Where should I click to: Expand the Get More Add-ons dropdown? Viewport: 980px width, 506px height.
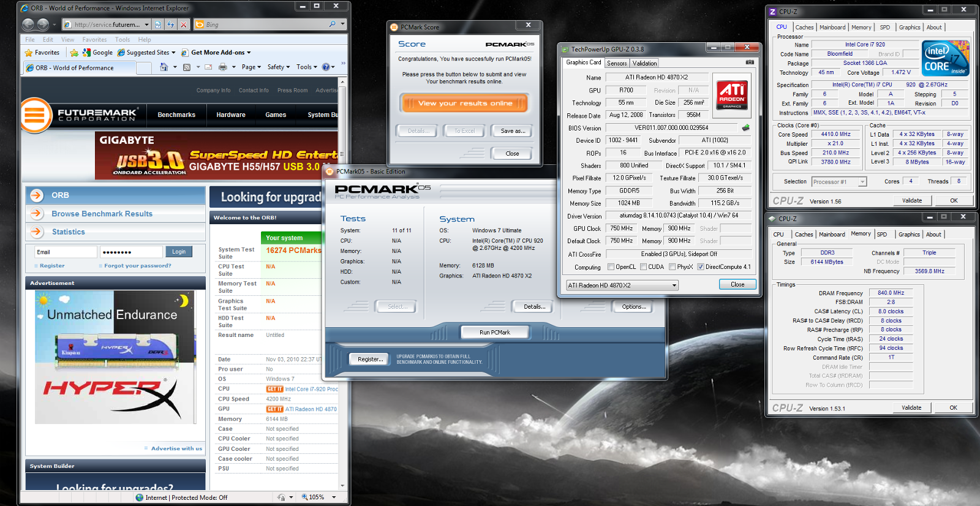coord(249,53)
